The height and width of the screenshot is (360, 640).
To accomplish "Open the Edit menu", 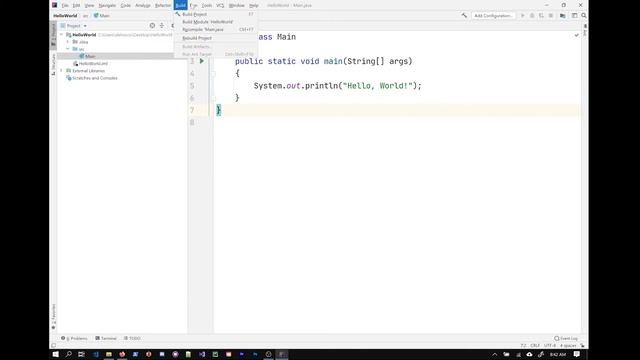I will [76, 5].
